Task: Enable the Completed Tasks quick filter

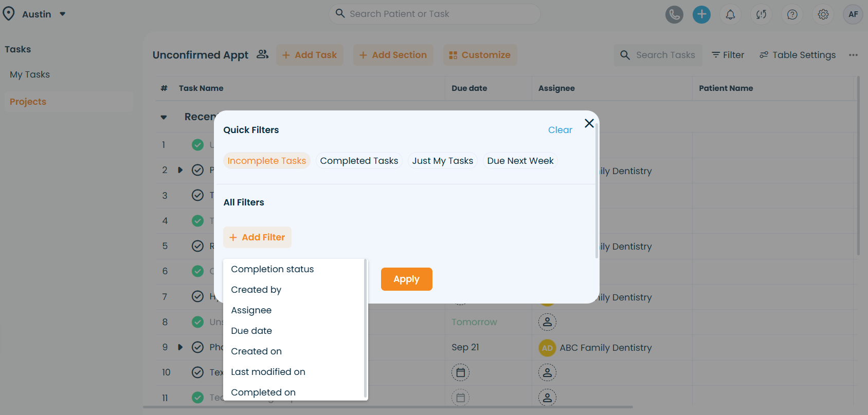Action: (359, 161)
